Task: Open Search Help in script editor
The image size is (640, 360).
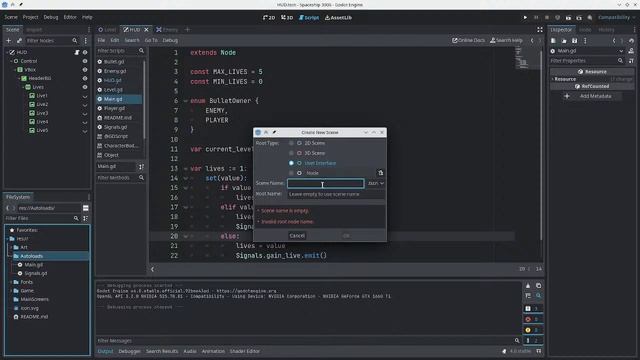Action: coord(506,40)
